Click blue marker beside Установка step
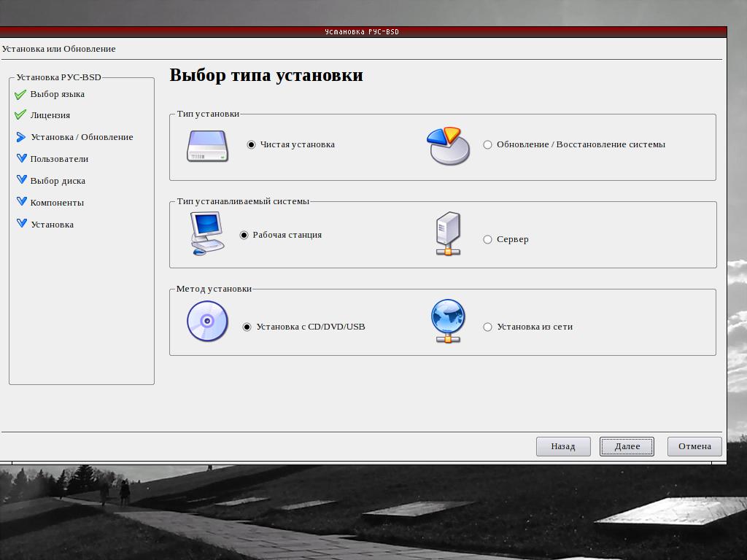 (21, 223)
